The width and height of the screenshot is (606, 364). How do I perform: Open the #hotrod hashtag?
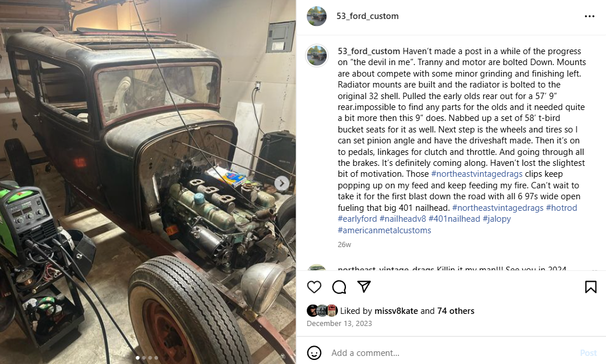561,208
